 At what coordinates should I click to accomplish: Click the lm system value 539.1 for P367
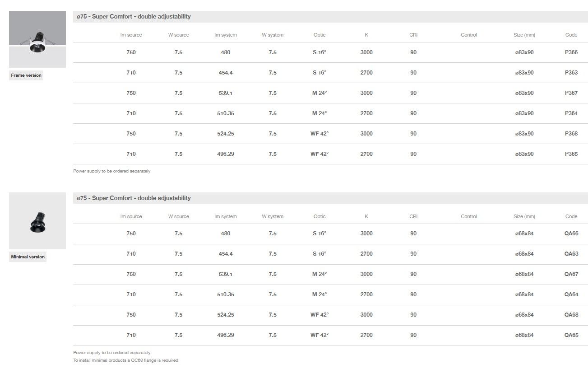pyautogui.click(x=226, y=93)
